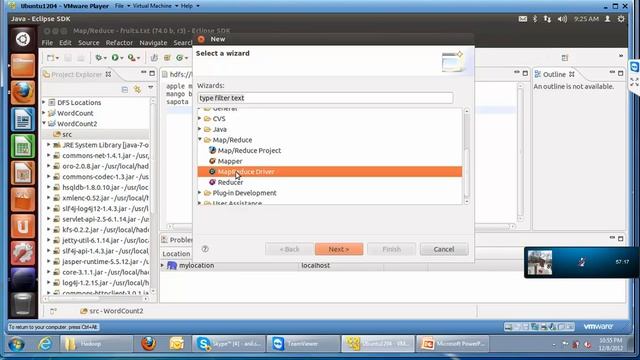Screen dimensions: 640x360
Task: Expand CVS wizard category
Action: tap(200, 118)
